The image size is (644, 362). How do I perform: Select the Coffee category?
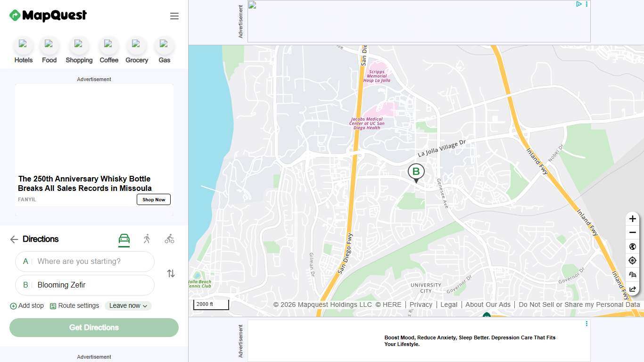pos(109,49)
